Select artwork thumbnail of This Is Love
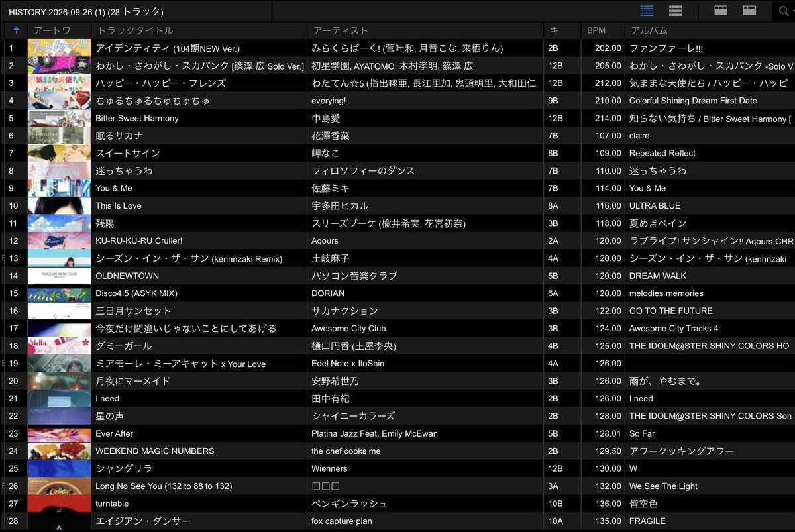795x532 pixels. click(x=59, y=205)
